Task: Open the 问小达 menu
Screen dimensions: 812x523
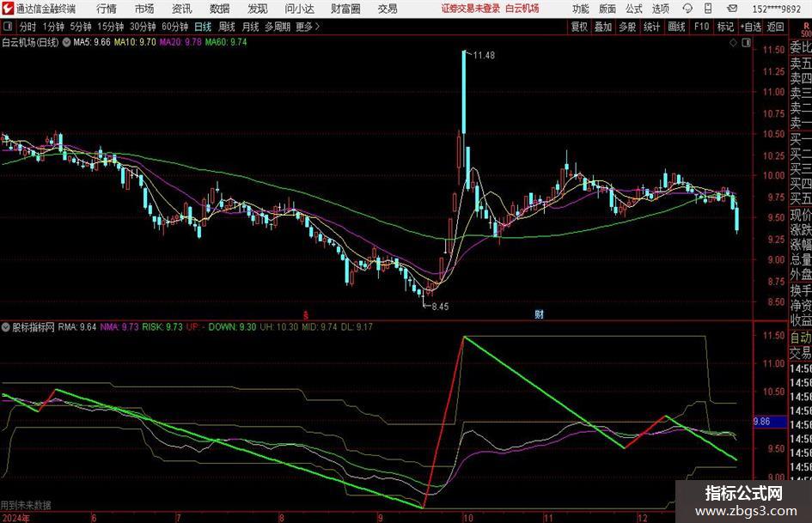Action: [299, 9]
